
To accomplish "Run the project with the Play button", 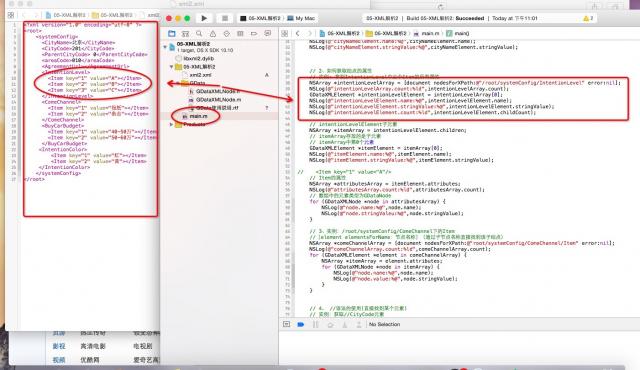I will coord(204,18).
